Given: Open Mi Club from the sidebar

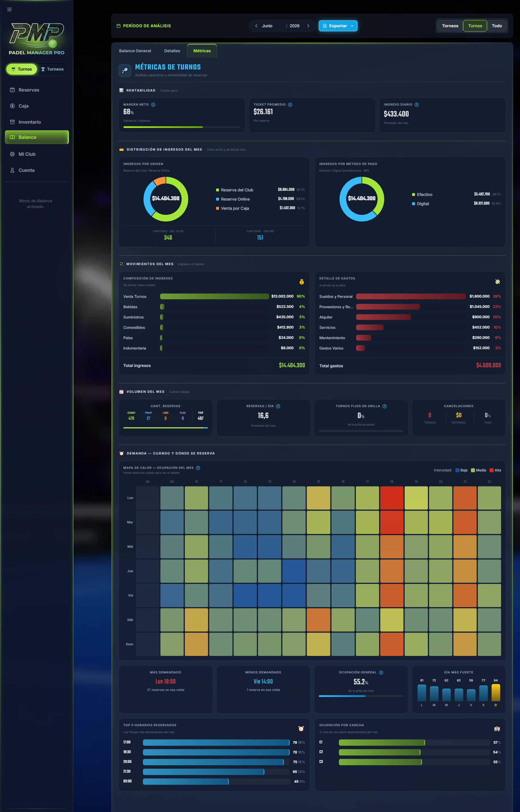Looking at the screenshot, I should tap(36, 154).
